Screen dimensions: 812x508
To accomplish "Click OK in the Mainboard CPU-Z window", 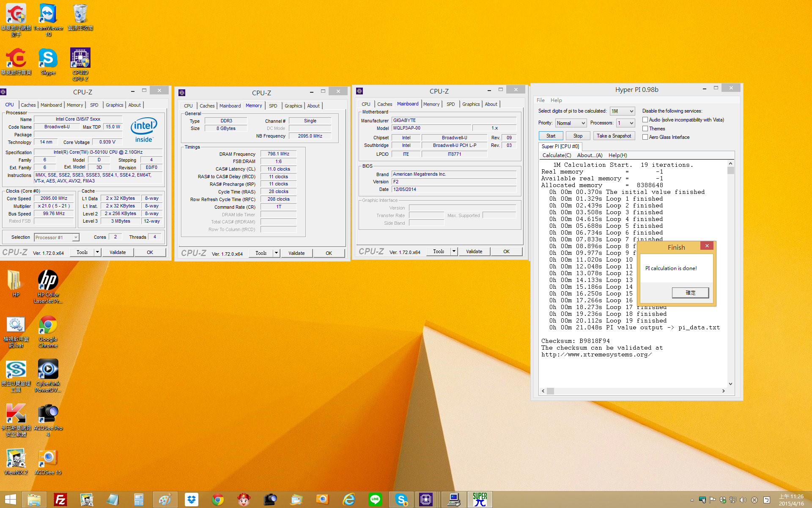I will click(506, 251).
